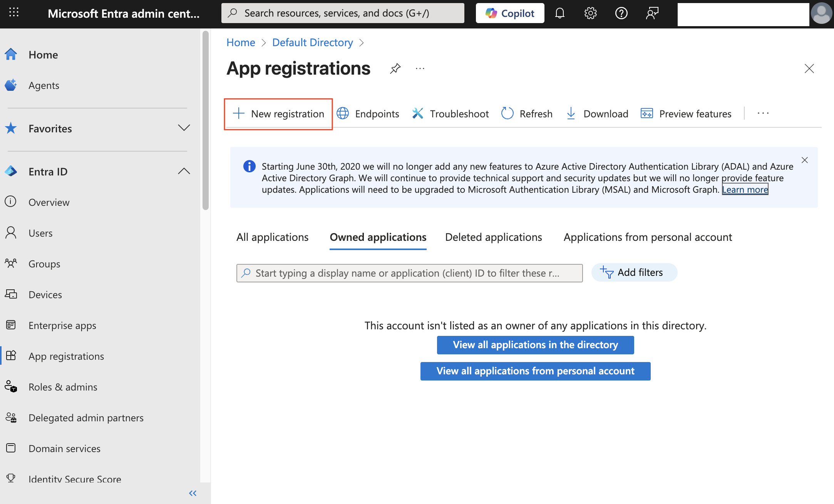Open the notifications bell

coord(559,13)
